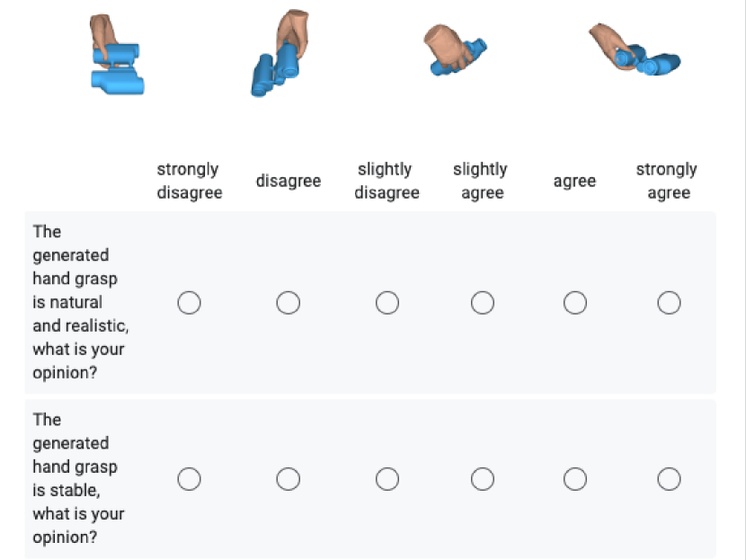Click the 'strongly agree' column header

click(x=667, y=181)
